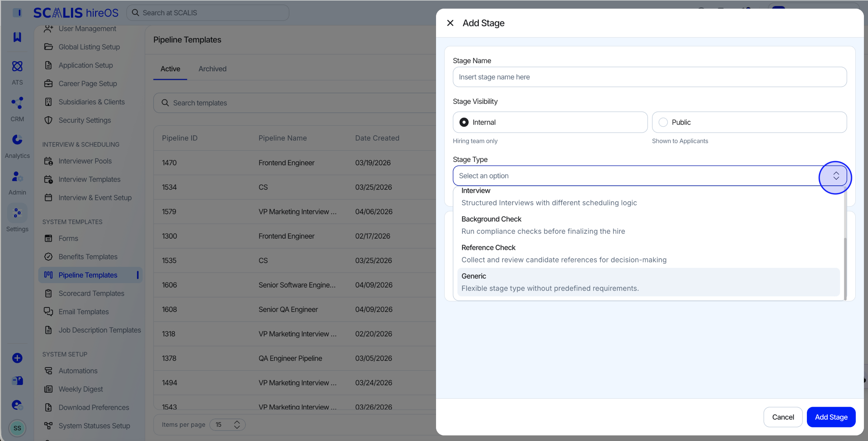
Task: Click the Search at SCALIS field
Action: tap(208, 13)
